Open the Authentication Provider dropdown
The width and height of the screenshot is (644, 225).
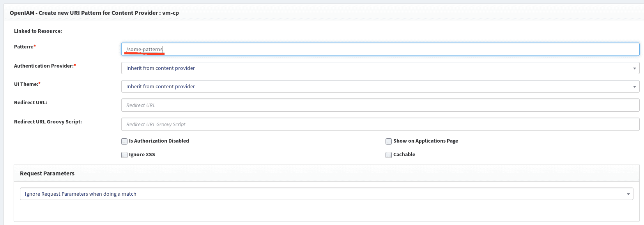(x=380, y=68)
